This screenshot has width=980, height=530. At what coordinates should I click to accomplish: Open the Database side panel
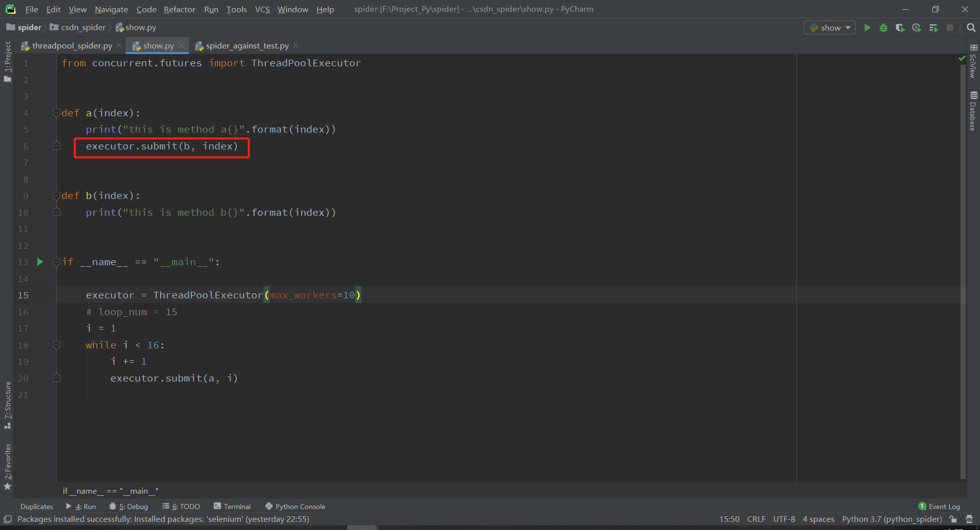point(973,111)
